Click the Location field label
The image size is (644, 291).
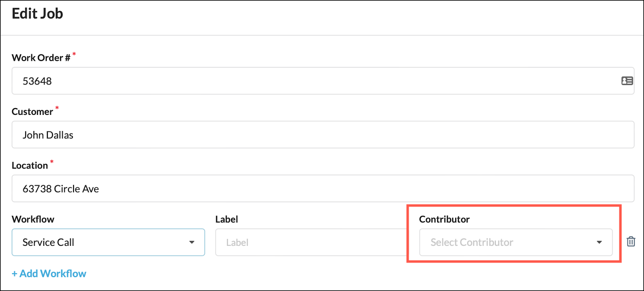tap(30, 166)
